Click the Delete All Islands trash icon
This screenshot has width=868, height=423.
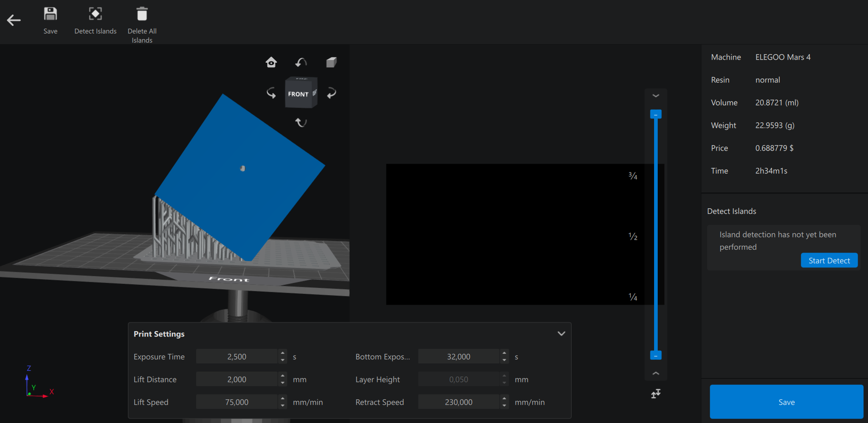[142, 14]
